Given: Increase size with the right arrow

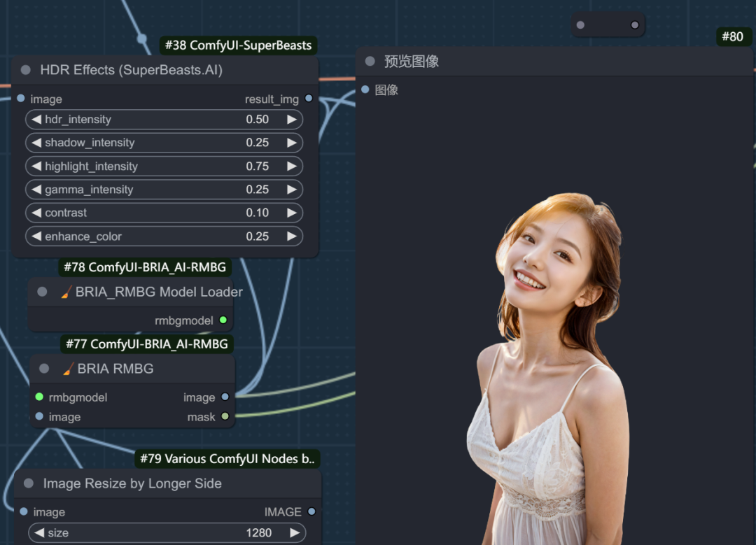Looking at the screenshot, I should [295, 532].
